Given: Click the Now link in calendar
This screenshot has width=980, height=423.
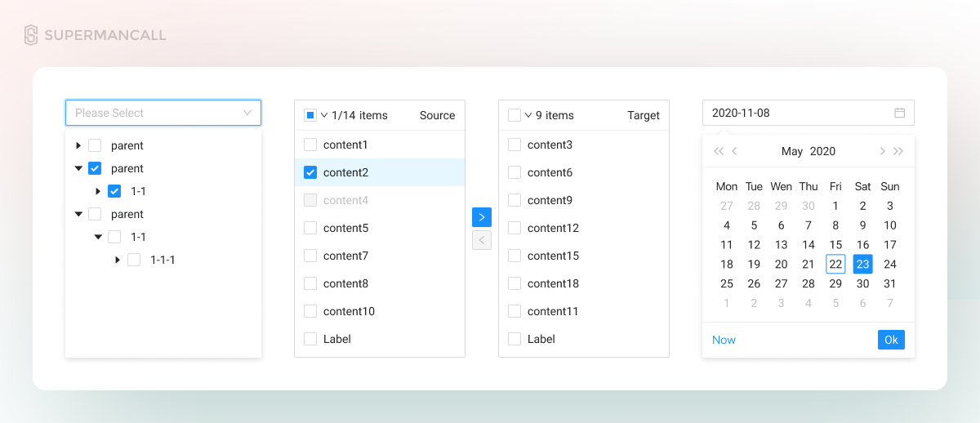Looking at the screenshot, I should (x=724, y=340).
